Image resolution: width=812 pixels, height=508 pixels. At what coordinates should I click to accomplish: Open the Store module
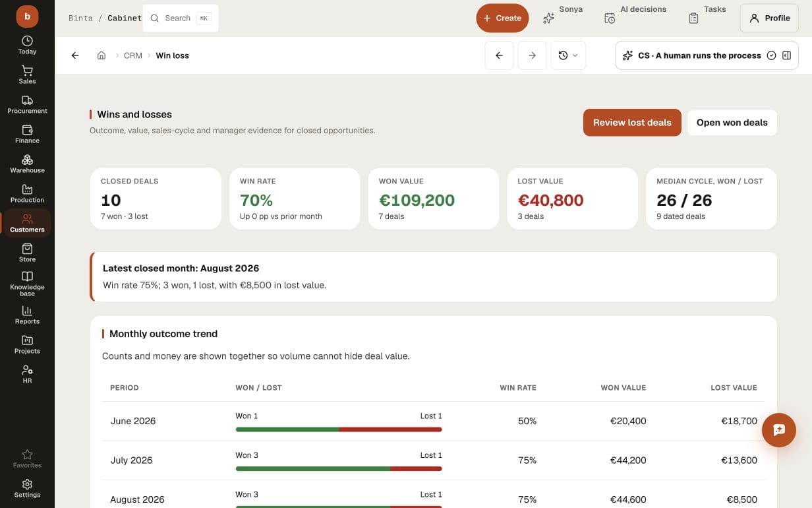click(27, 253)
